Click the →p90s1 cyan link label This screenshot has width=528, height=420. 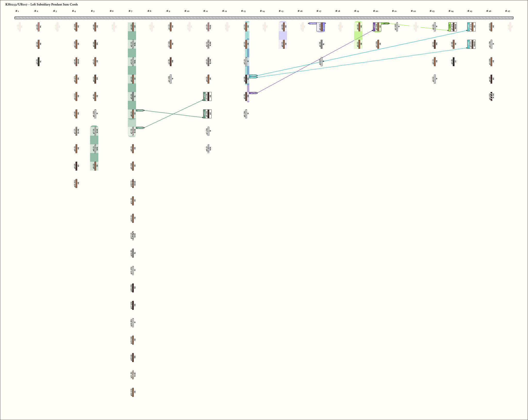tap(253, 75)
